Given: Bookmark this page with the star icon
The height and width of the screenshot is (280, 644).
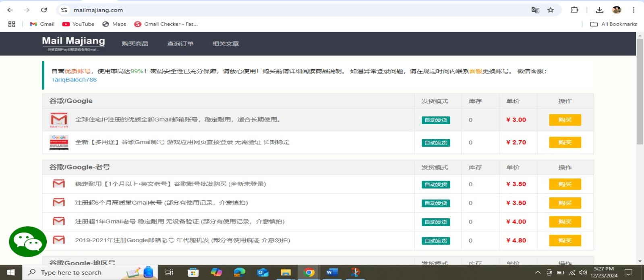Looking at the screenshot, I should point(551,10).
